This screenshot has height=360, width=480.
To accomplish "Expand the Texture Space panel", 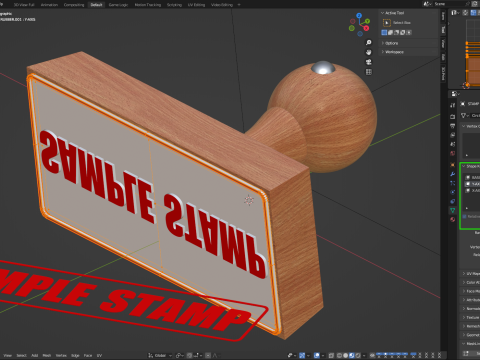I will tap(471, 317).
